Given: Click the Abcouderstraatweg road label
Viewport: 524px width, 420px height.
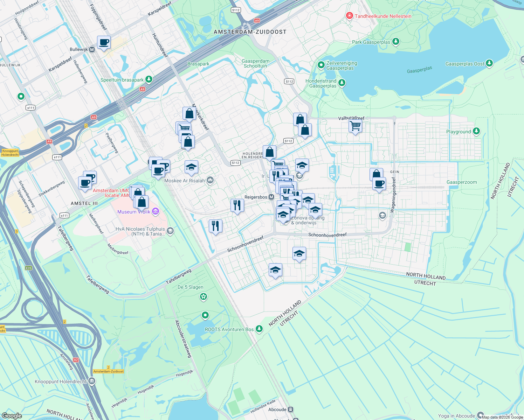Looking at the screenshot, I should pyautogui.click(x=183, y=339).
